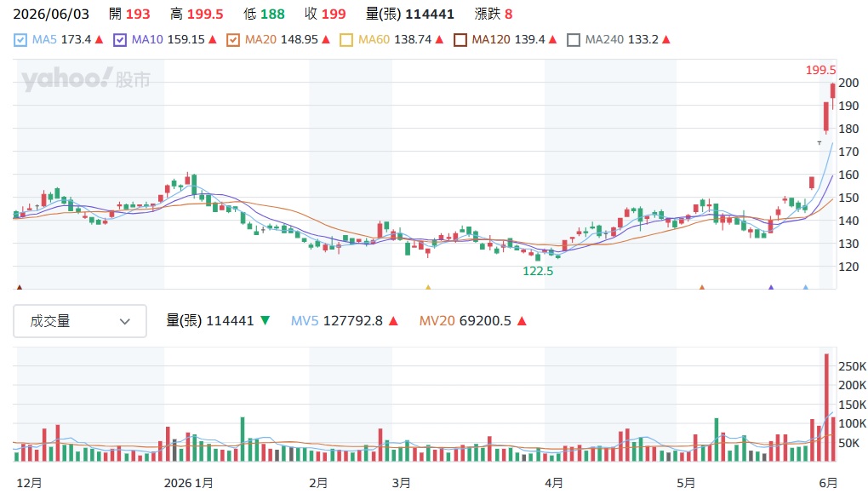Uncheck the MA5 moving average checkbox
The height and width of the screenshot is (494, 868).
tap(20, 40)
